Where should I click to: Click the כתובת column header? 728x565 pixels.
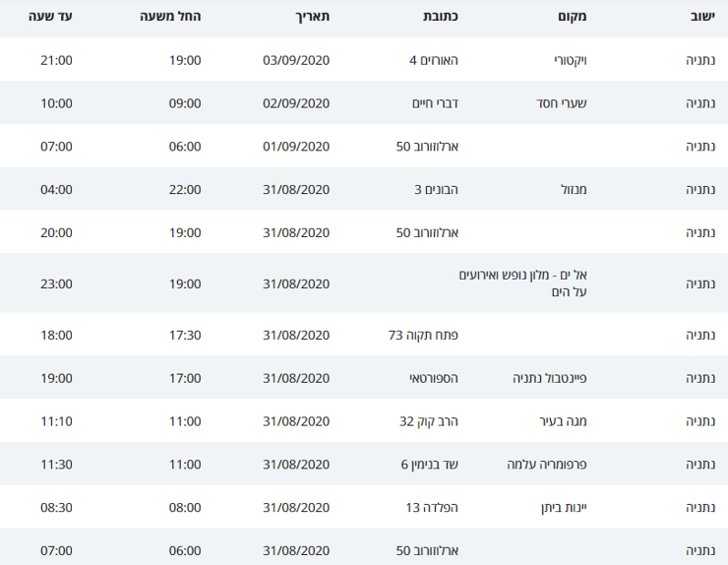tap(440, 17)
